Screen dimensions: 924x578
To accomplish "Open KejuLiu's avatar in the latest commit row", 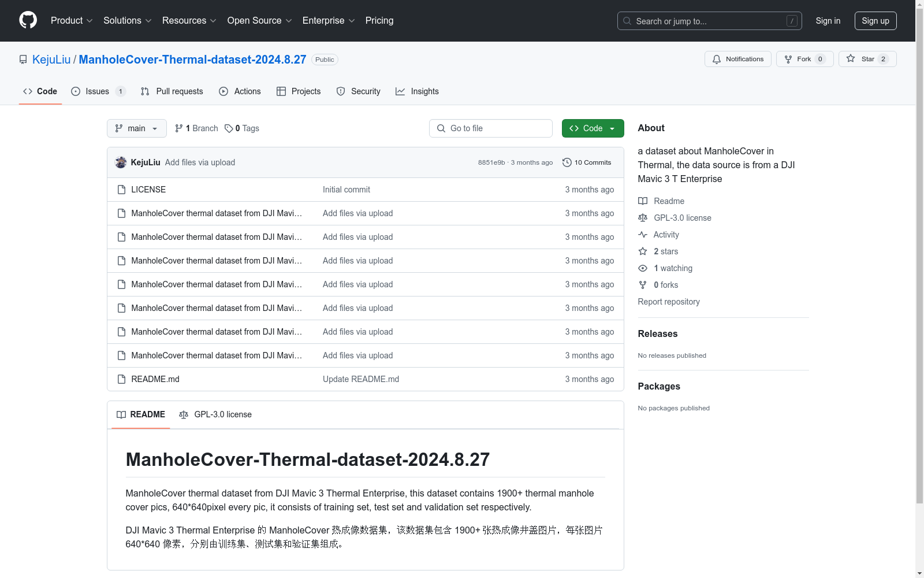I will [121, 162].
